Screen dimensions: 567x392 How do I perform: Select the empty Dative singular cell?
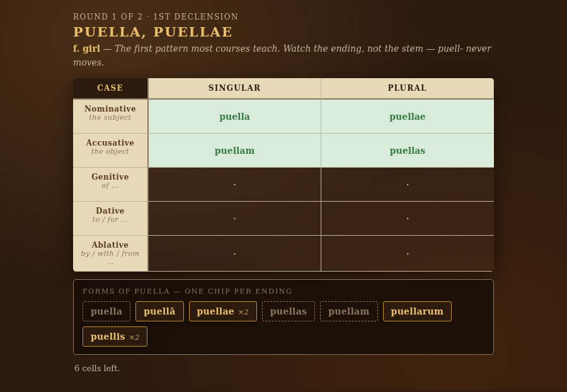pyautogui.click(x=235, y=219)
